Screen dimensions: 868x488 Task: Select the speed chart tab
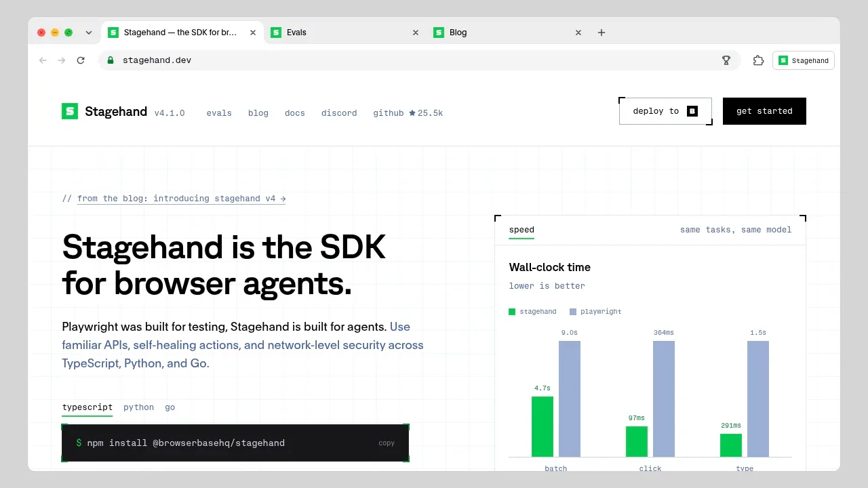click(521, 230)
